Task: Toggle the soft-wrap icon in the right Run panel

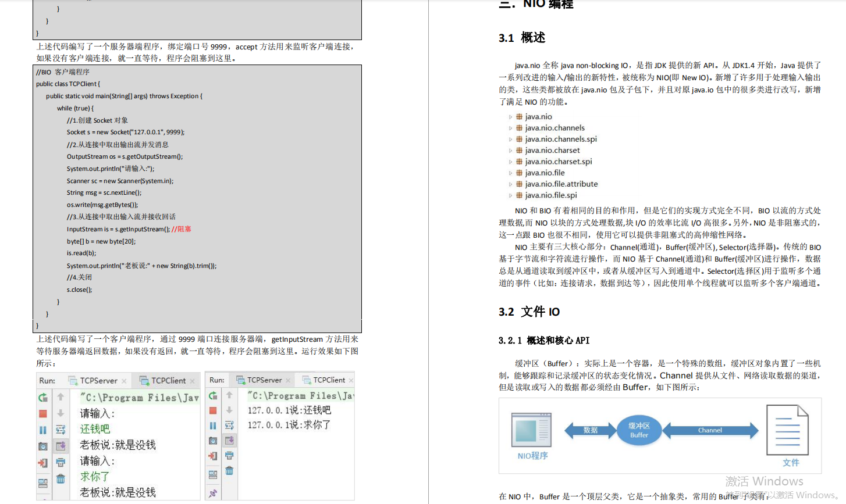Action: click(229, 426)
